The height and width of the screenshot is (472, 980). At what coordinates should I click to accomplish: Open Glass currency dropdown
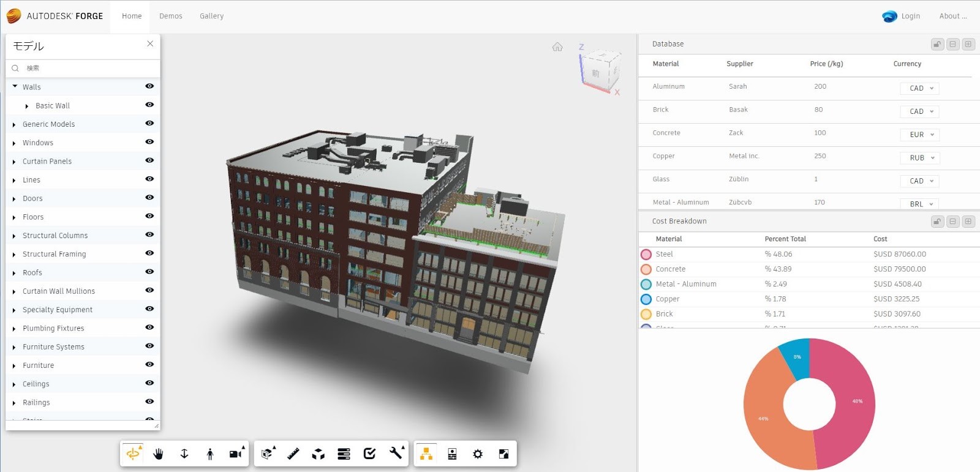coord(920,181)
